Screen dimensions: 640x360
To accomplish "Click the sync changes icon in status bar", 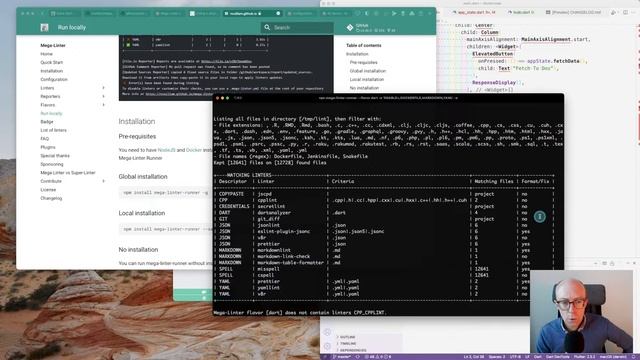I will [x=358, y=357].
